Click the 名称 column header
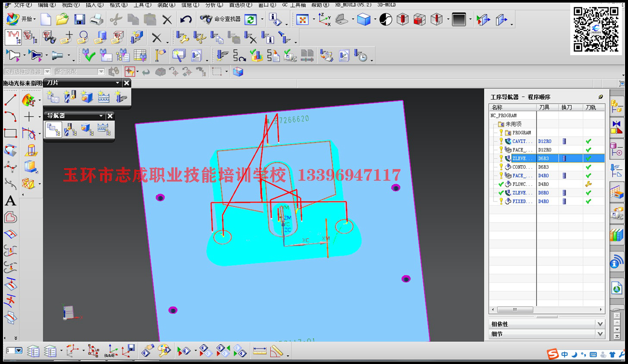628x364 pixels. pos(513,107)
